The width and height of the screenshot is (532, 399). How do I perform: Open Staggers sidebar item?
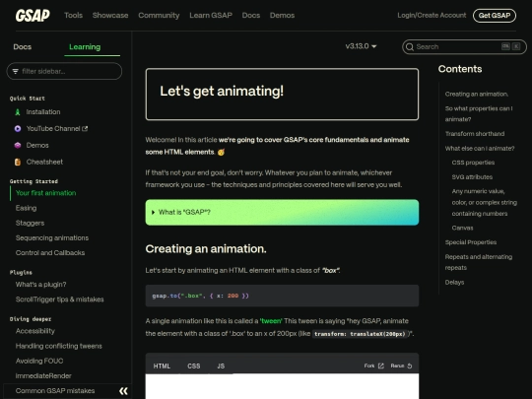point(30,223)
